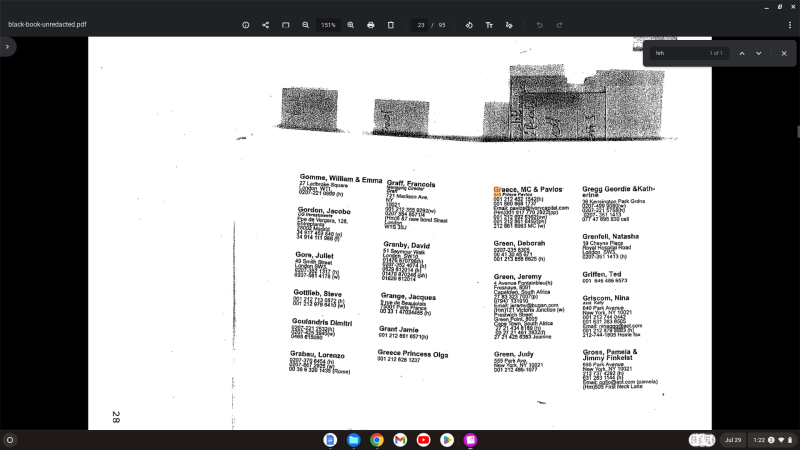Go to next search result
The image size is (800, 450).
(x=759, y=53)
